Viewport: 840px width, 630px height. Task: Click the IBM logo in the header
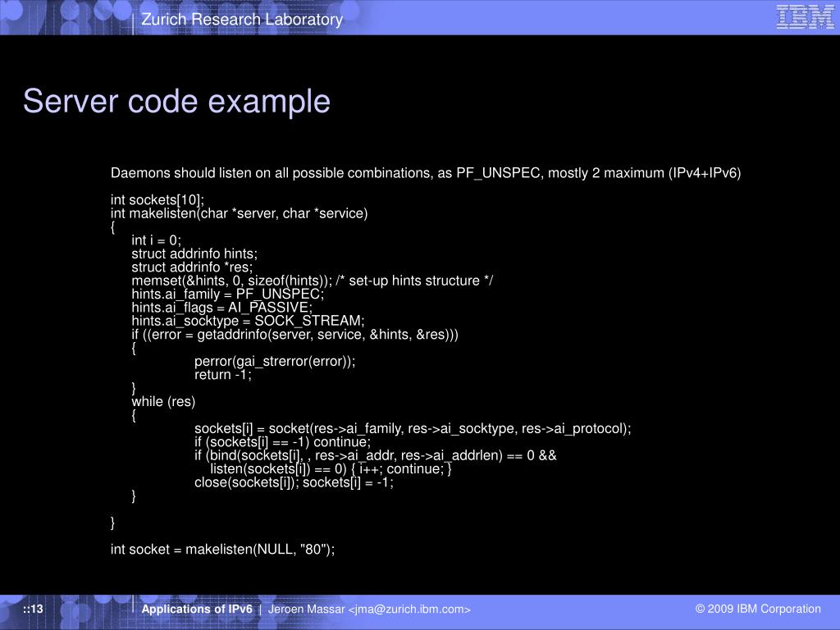(x=805, y=16)
